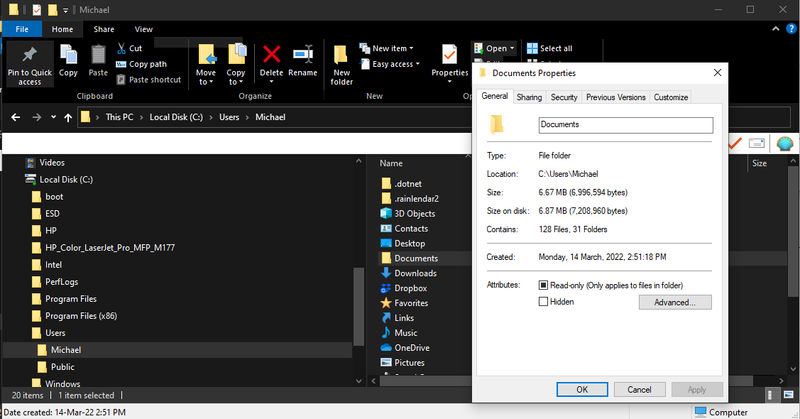Click the Copy icon in ribbon
Screen dimensions: 800x419
click(68, 54)
